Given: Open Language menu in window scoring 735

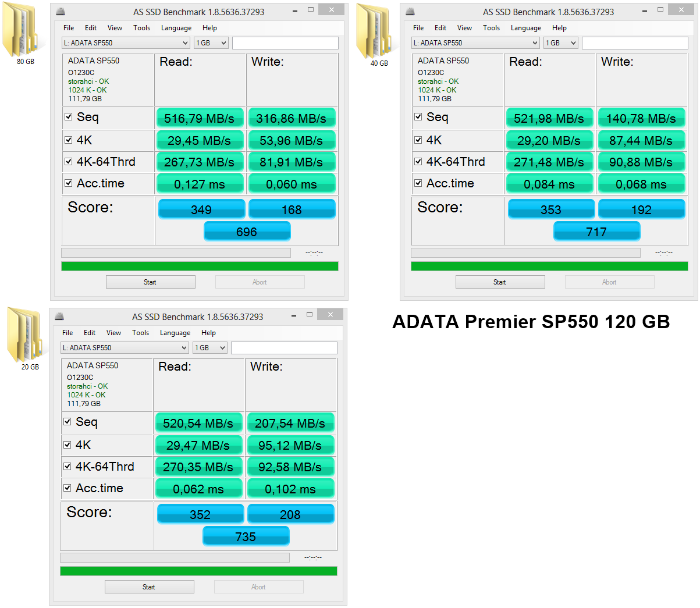Looking at the screenshot, I should coord(175,333).
